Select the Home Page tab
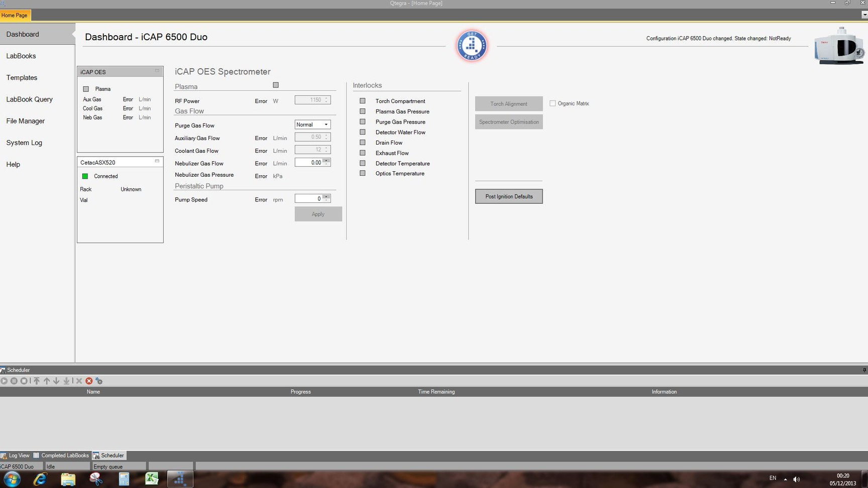The image size is (868, 488). [15, 15]
